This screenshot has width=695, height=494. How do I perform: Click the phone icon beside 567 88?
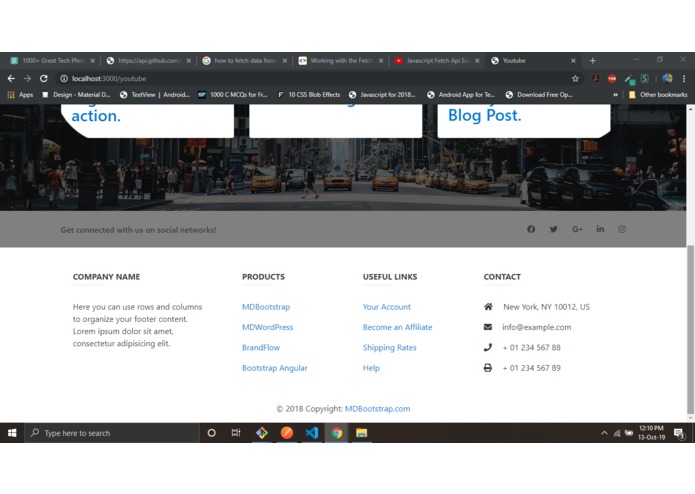coord(488,347)
